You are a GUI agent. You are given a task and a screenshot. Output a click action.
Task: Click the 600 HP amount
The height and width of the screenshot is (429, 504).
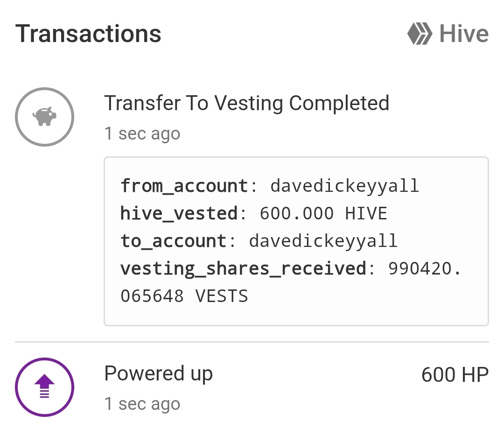tap(455, 374)
